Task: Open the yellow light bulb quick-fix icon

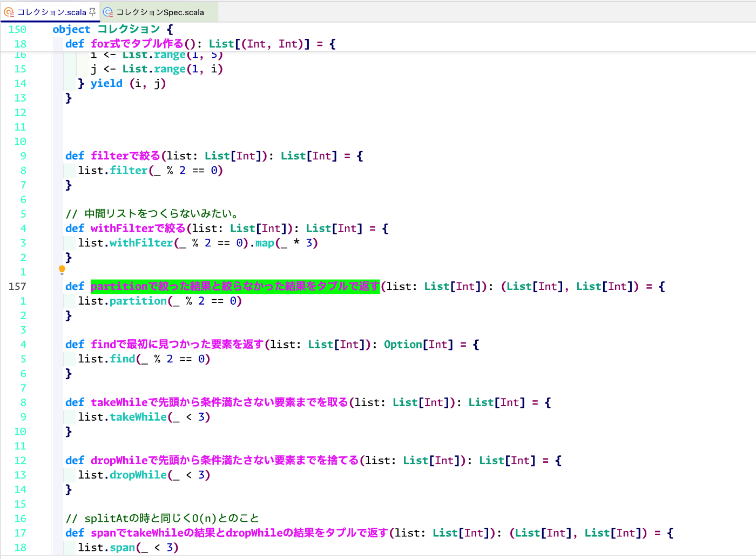Action: point(62,270)
